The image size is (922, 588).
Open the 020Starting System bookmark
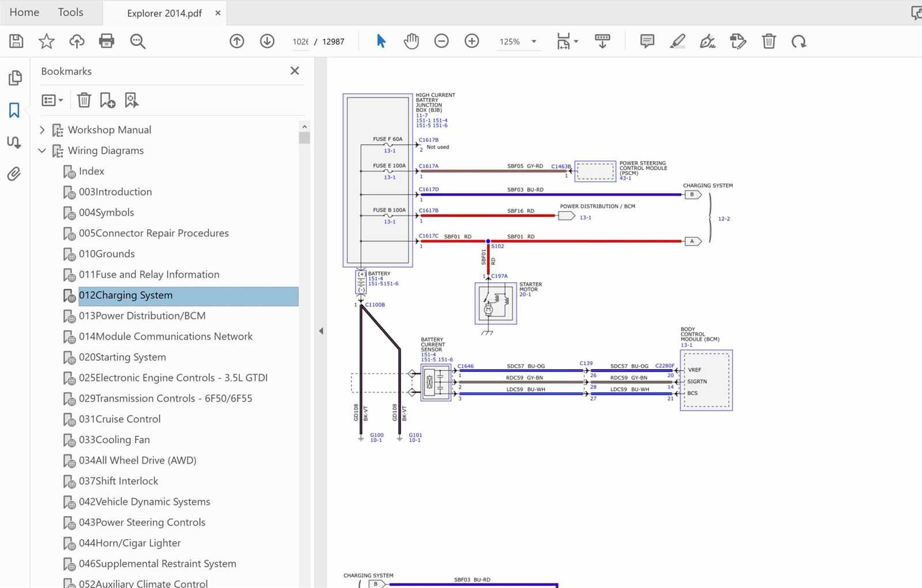click(122, 357)
